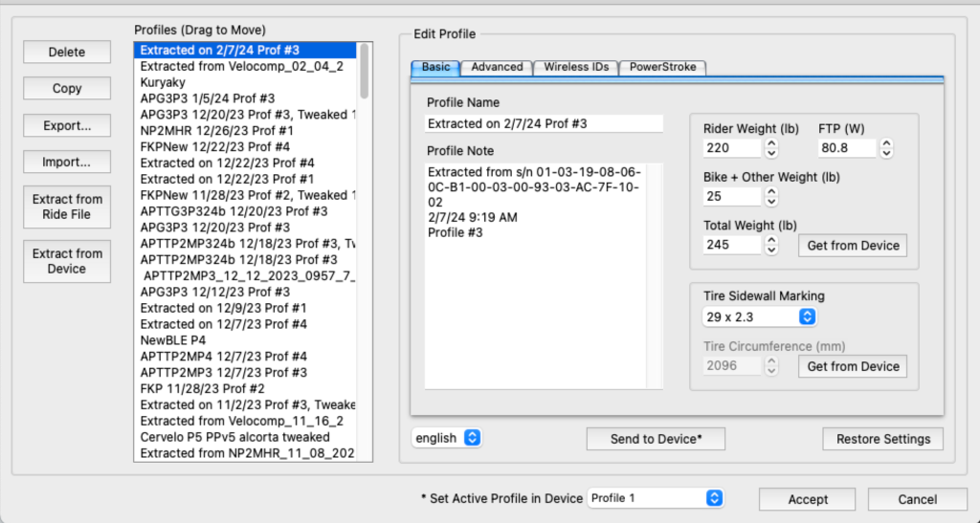This screenshot has height=523, width=980.
Task: Select profile 'Extracted on 12/22/23 Prof #1'
Action: coord(245,179)
